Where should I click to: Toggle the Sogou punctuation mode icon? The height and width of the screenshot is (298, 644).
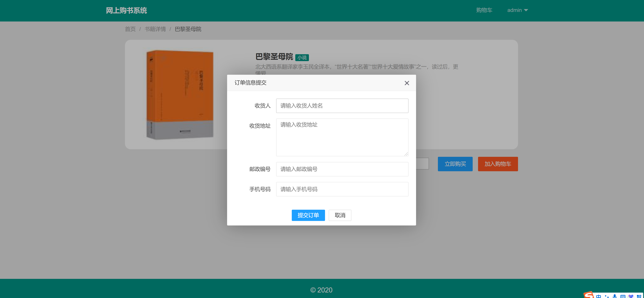coord(607,296)
